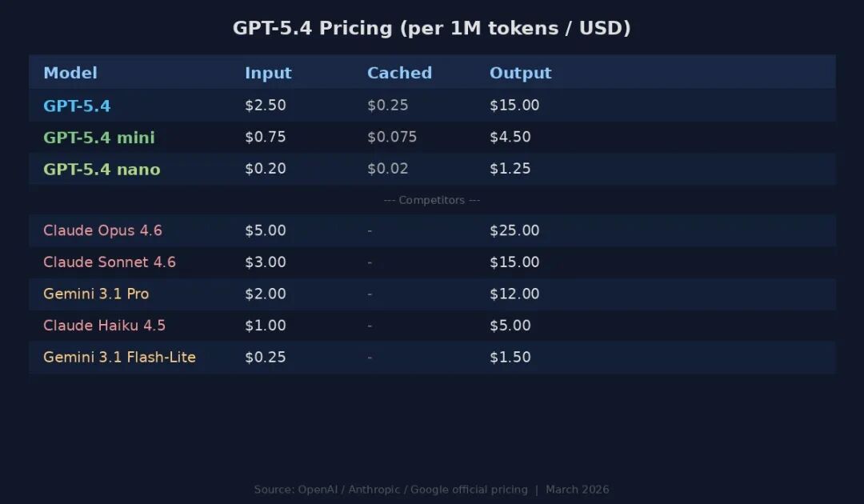The image size is (864, 504).
Task: Select the $12.00 Gemini Pro output price
Action: [x=514, y=294]
